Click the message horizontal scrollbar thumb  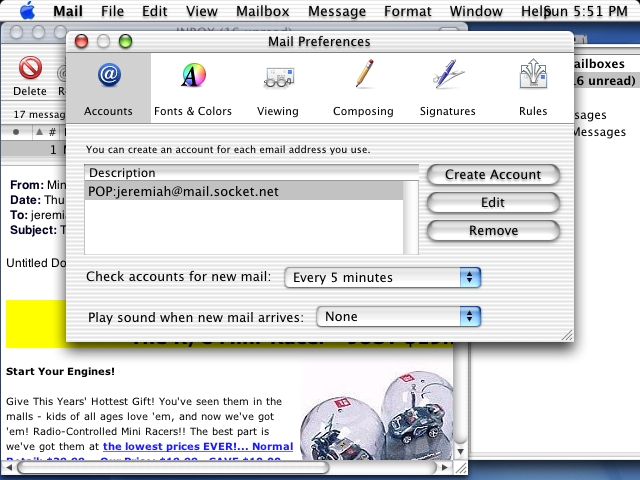(173, 467)
